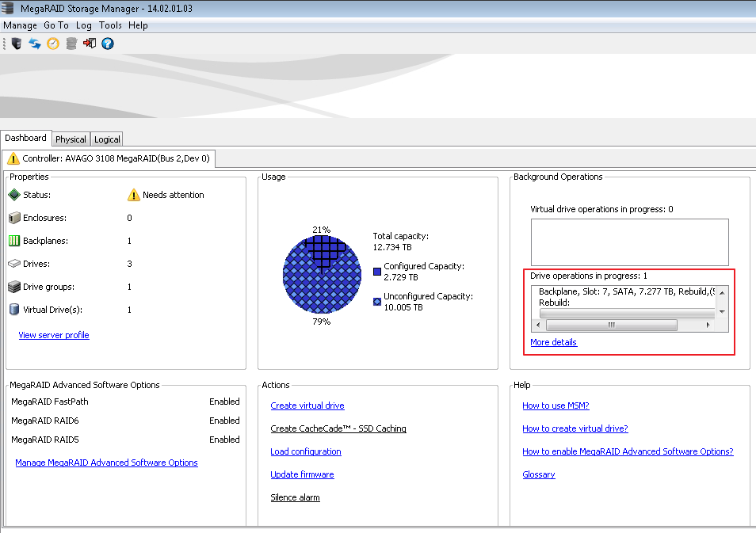This screenshot has width=756, height=533.
Task: Open the Log menu
Action: [x=83, y=25]
